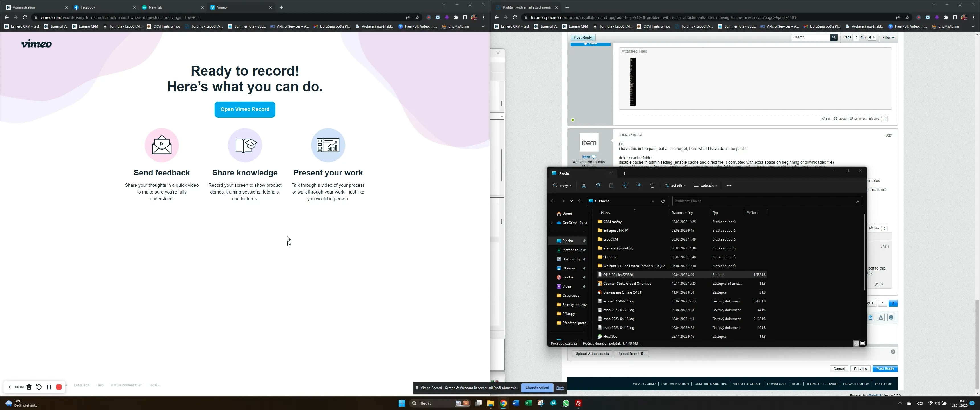Show more bookmarks in Vimeo window bar
This screenshot has height=410, width=980.
point(483,27)
